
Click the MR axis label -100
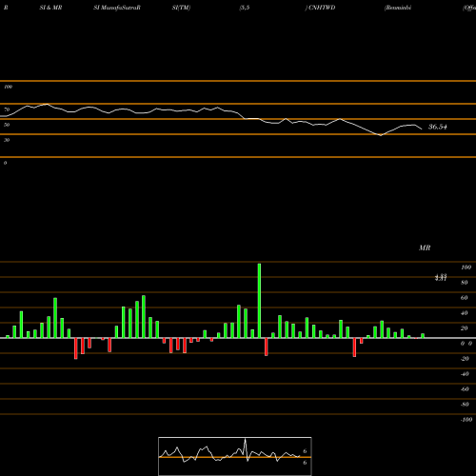(466, 420)
